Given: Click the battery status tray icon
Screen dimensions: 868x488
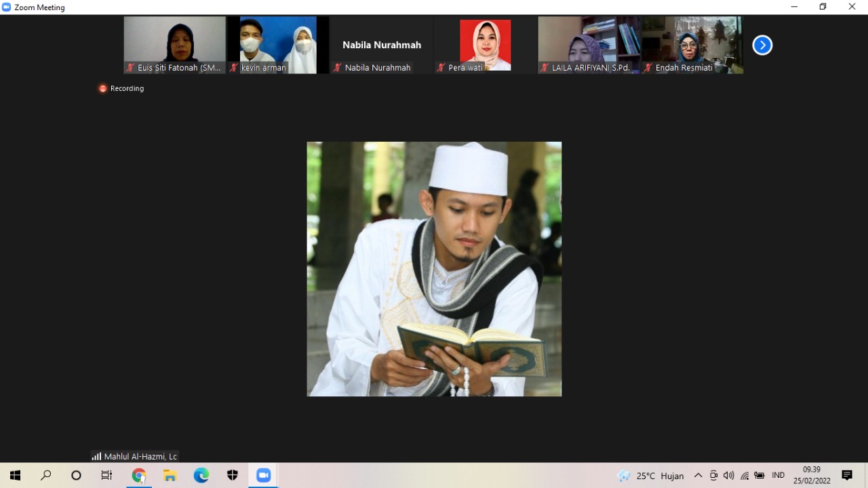Looking at the screenshot, I should (x=759, y=476).
